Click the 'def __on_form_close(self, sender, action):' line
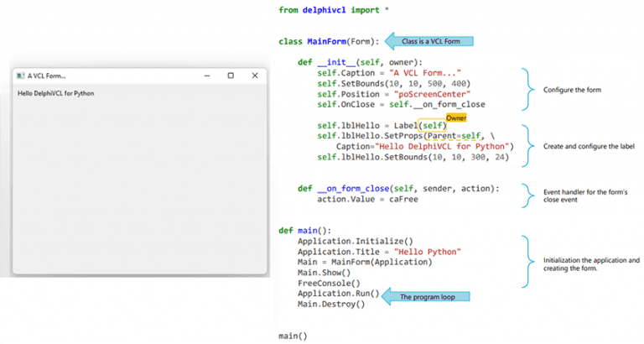 [x=398, y=189]
